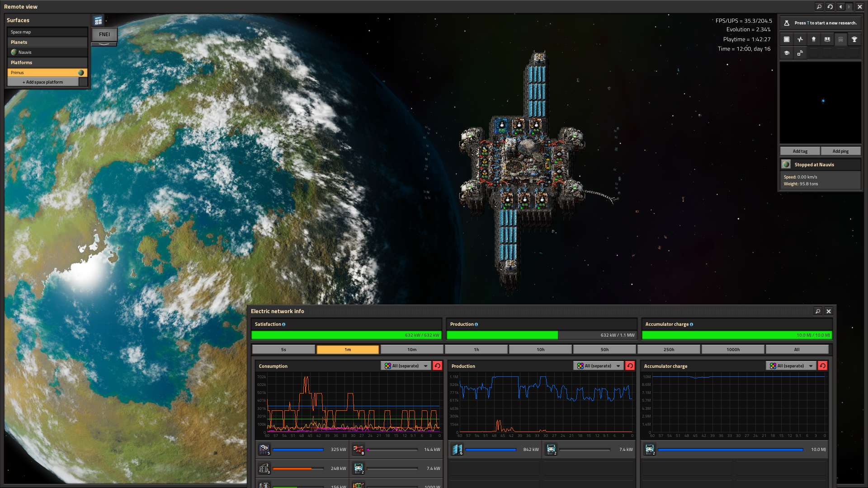This screenshot has height=488, width=868.
Task: Open Accumulator charge All (separate) dropdown
Action: pos(791,366)
